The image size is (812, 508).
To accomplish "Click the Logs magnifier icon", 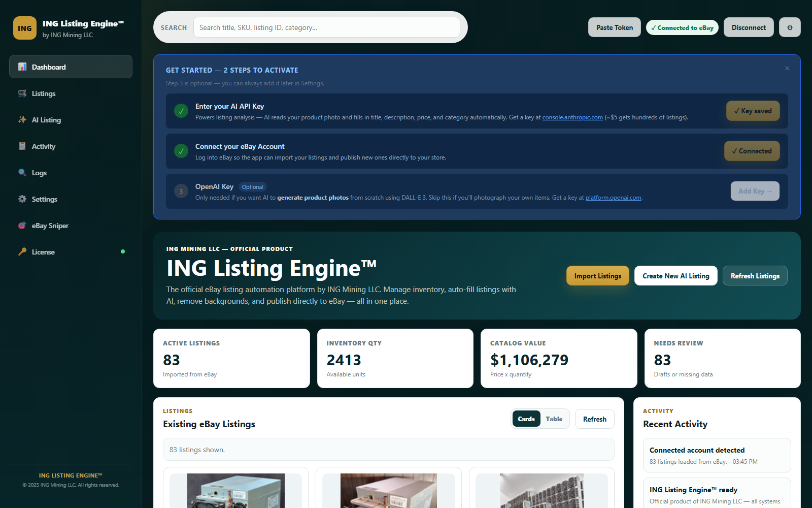I will tap(22, 172).
